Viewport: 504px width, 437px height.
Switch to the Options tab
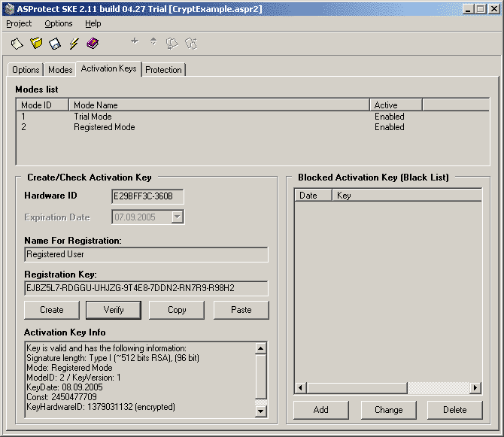[x=26, y=70]
